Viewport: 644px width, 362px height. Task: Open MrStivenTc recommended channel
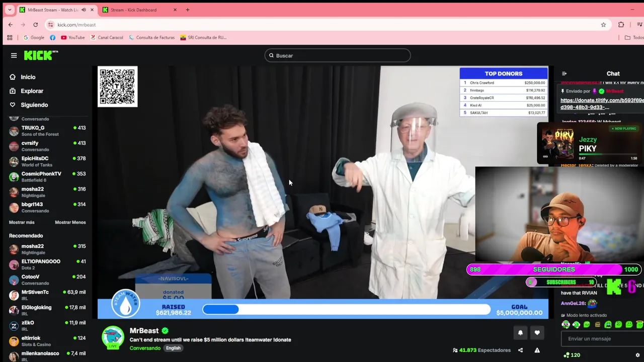[47, 295]
